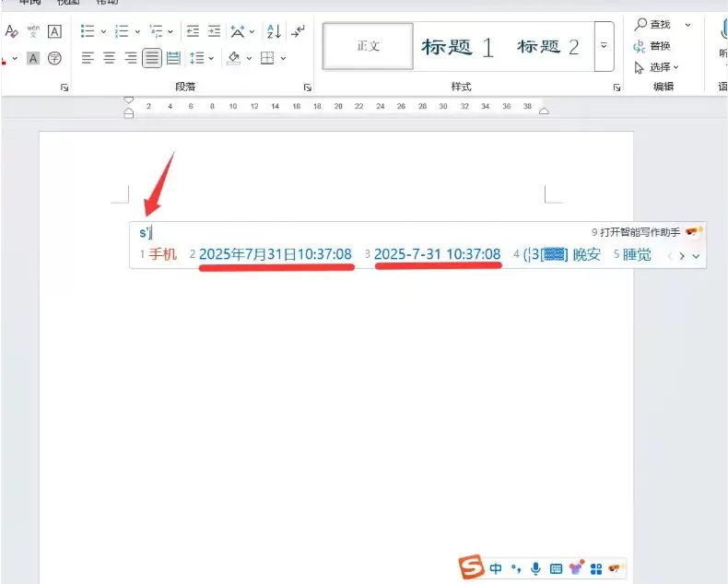Viewport: 728px width, 584px height.
Task: Align the paragraph to the right
Action: (131, 59)
